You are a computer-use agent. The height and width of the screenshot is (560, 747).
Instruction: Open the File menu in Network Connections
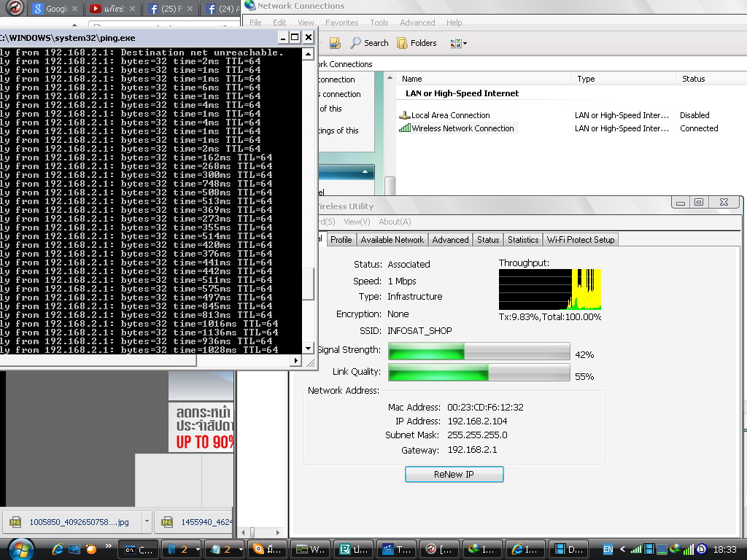click(x=255, y=23)
